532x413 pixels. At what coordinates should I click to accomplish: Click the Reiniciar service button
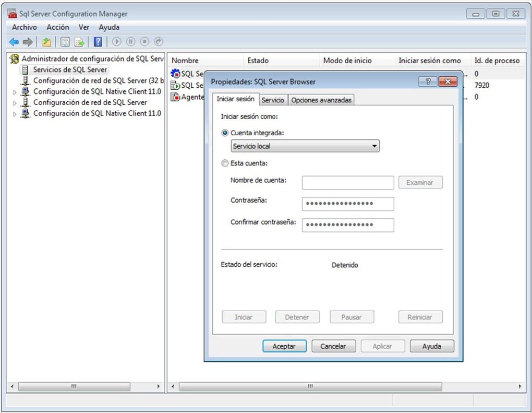(x=420, y=317)
